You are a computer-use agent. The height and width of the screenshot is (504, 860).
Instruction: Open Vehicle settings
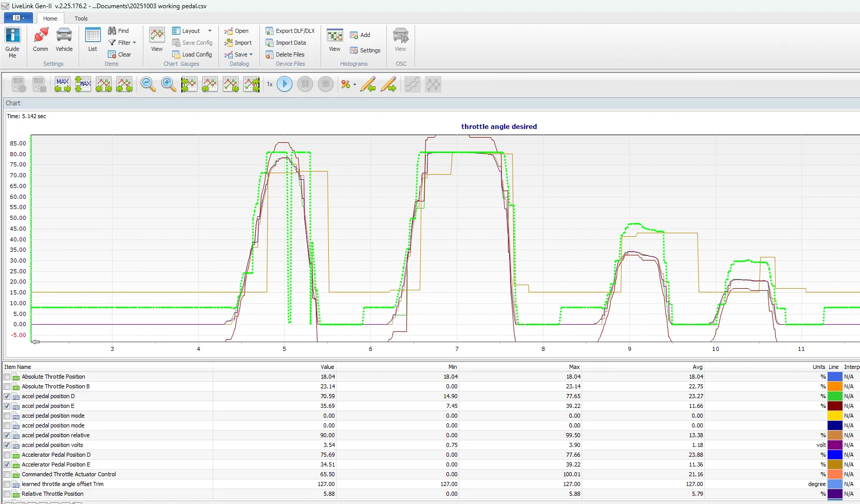pos(64,40)
